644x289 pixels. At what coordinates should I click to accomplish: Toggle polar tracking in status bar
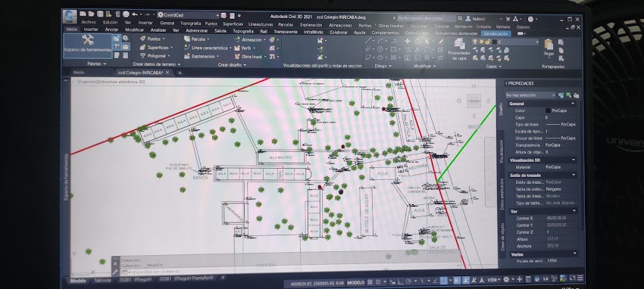pos(408,281)
